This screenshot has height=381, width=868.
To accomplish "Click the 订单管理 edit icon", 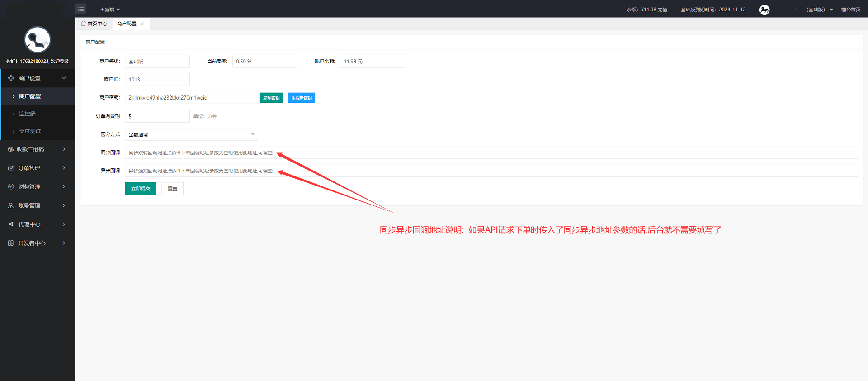I will point(11,168).
